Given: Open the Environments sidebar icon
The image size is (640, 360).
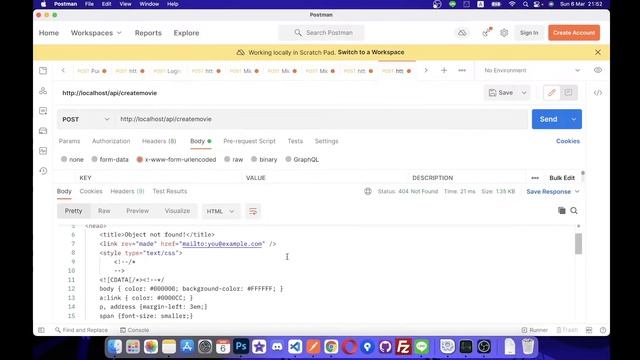Looking at the screenshot, I should coord(43,111).
